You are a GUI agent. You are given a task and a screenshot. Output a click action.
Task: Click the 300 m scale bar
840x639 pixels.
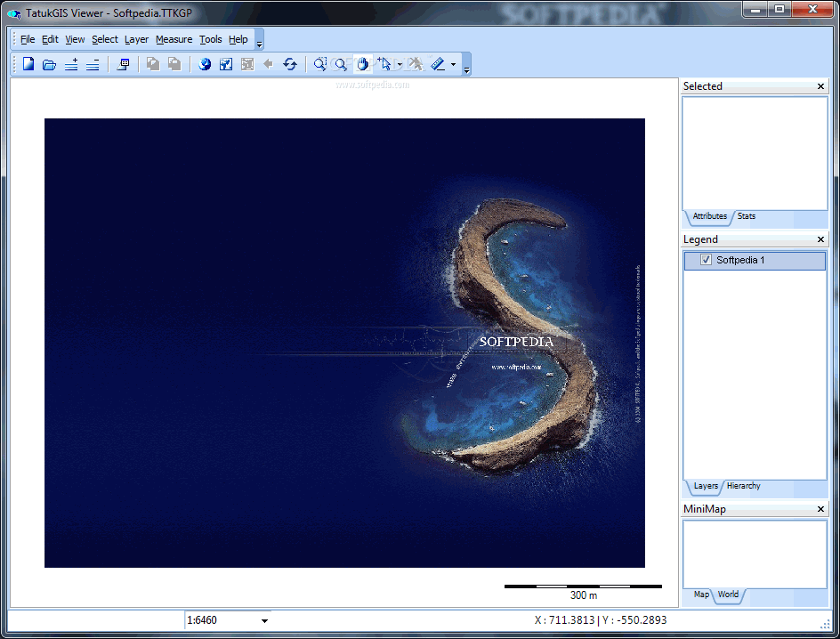584,591
